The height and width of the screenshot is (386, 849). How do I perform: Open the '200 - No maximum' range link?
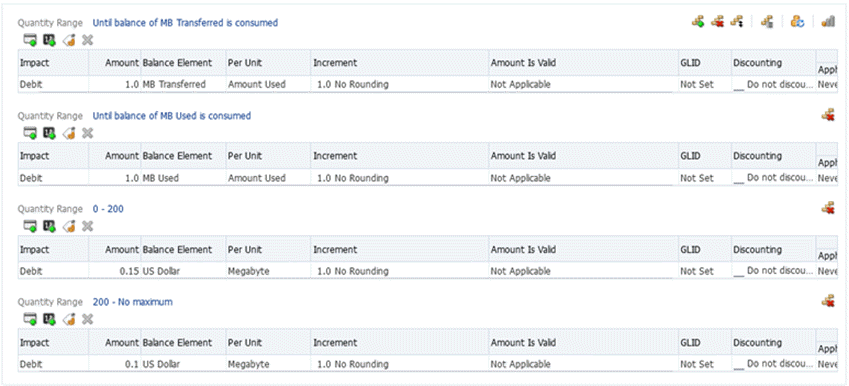click(x=133, y=302)
